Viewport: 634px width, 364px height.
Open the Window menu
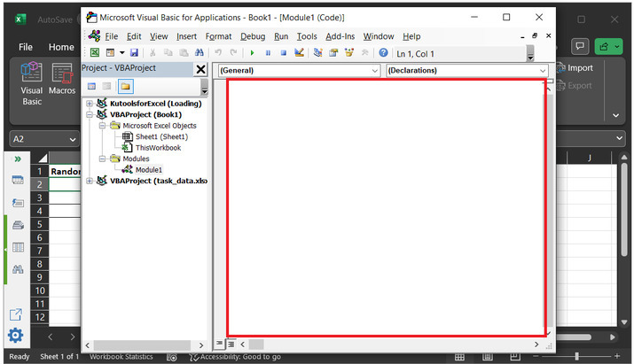coord(379,36)
